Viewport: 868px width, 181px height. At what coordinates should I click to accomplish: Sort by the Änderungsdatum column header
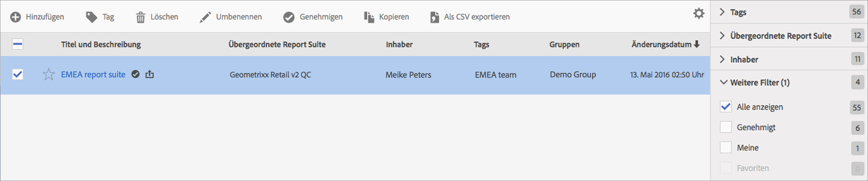(661, 44)
